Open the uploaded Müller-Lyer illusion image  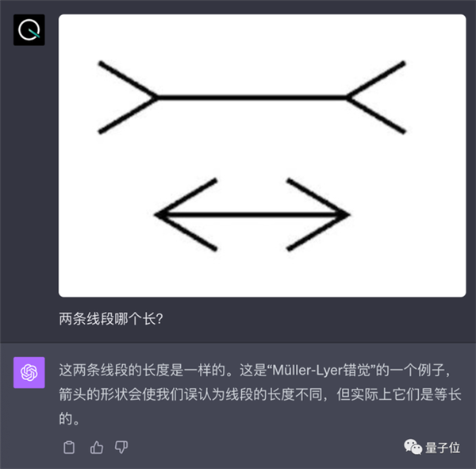click(263, 156)
